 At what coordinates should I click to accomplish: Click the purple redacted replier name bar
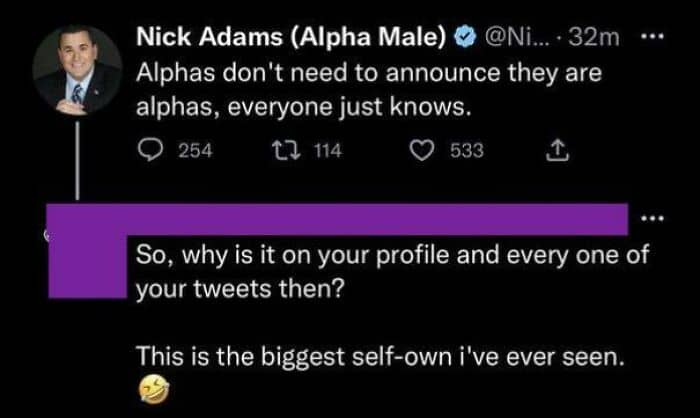coord(380,218)
